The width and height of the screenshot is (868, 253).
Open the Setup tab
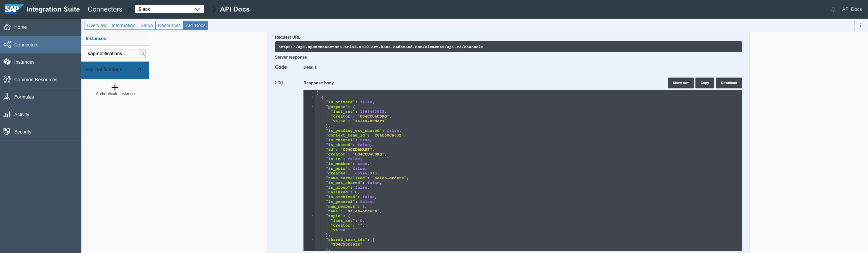coord(147,25)
